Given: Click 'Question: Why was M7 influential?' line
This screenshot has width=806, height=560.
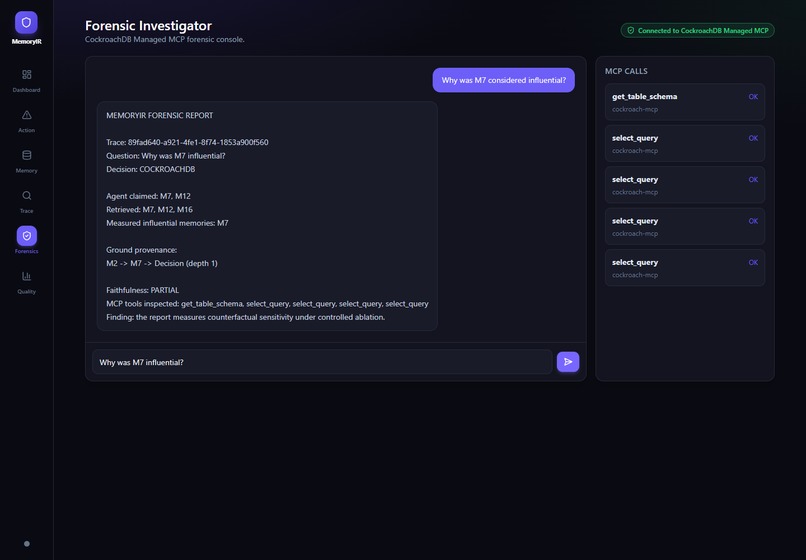Looking at the screenshot, I should click(166, 156).
